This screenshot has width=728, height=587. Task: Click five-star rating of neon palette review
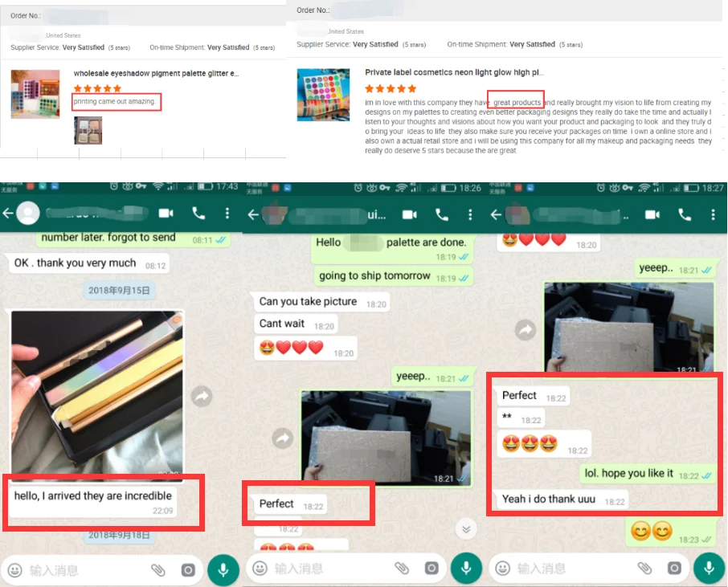coord(391,88)
